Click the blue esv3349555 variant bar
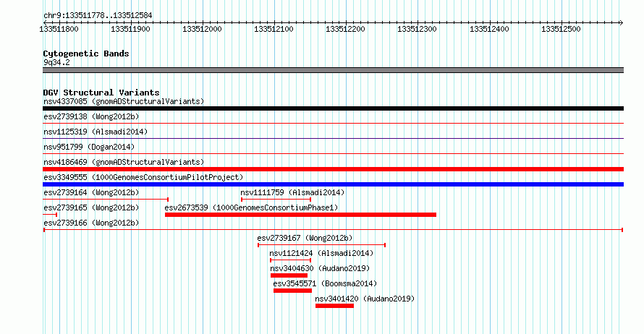 click(x=333, y=184)
